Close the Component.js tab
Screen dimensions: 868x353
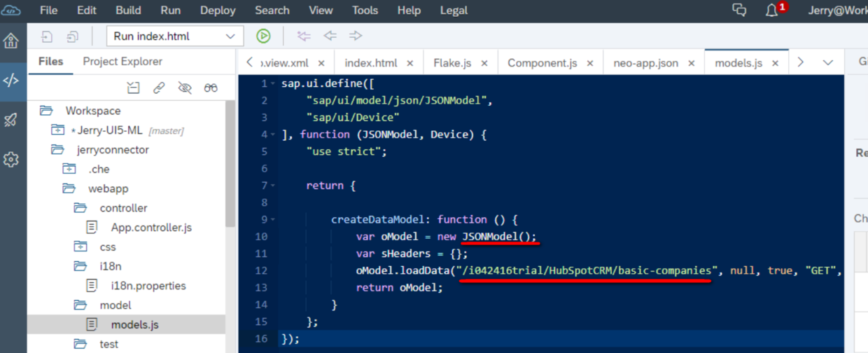click(590, 63)
